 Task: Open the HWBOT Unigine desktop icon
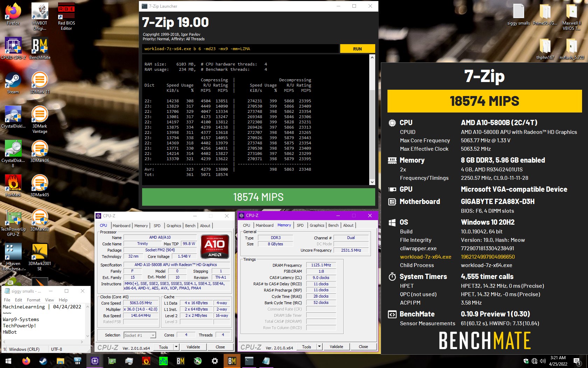[x=40, y=16]
